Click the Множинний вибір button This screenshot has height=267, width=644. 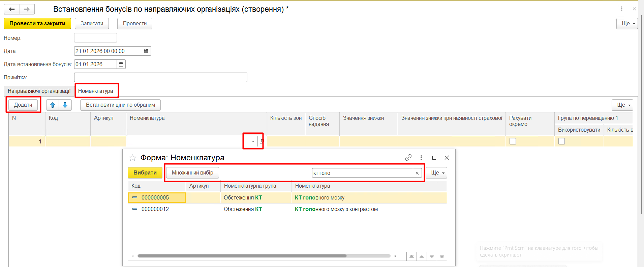(192, 173)
